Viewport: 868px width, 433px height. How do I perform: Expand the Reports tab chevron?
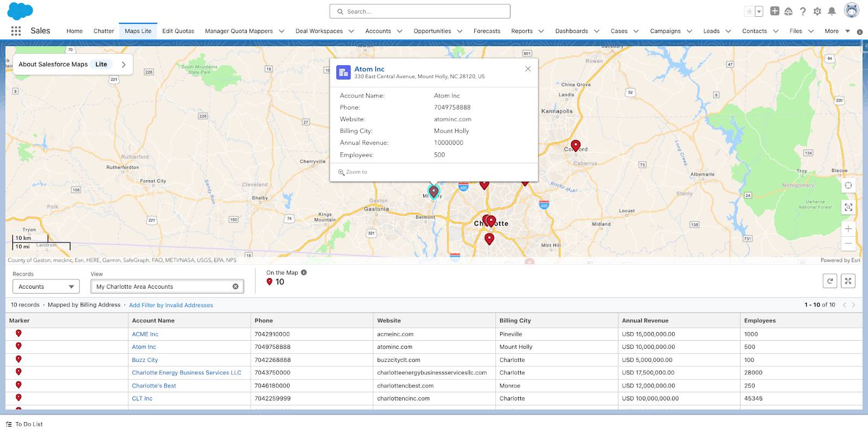(x=541, y=31)
